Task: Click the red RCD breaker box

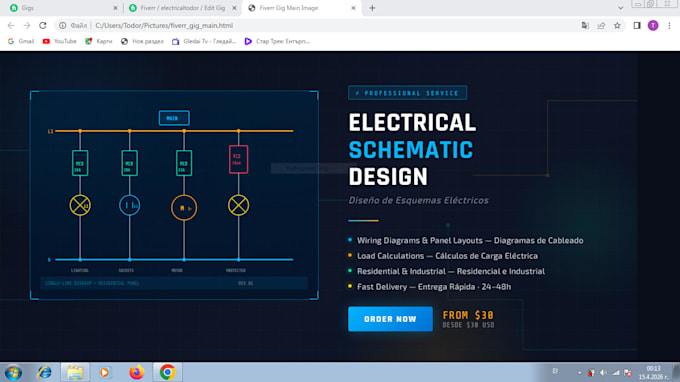Action: [238, 159]
